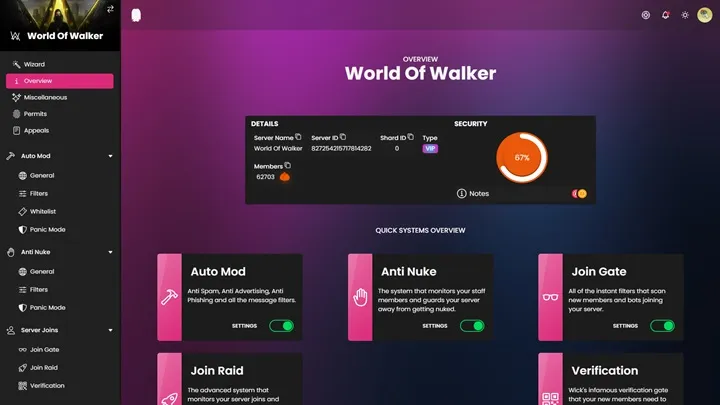Switch theme with the sun icon
This screenshot has height=405, width=720.
[685, 15]
